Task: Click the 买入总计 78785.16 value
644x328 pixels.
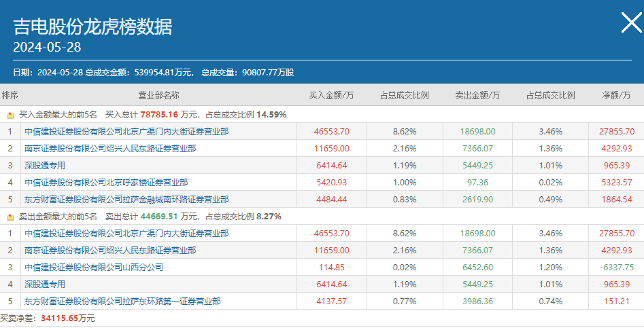Action: [x=159, y=115]
